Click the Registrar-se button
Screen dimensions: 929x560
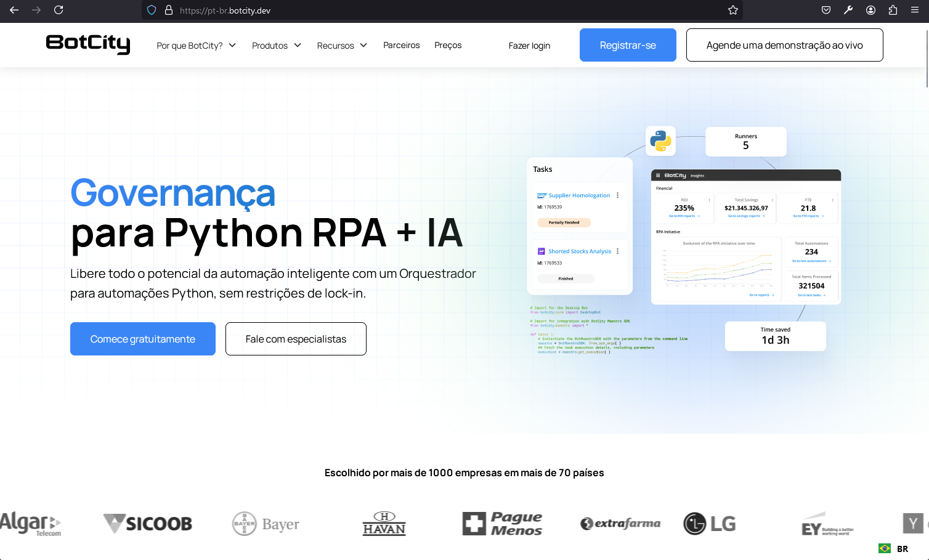pos(628,44)
